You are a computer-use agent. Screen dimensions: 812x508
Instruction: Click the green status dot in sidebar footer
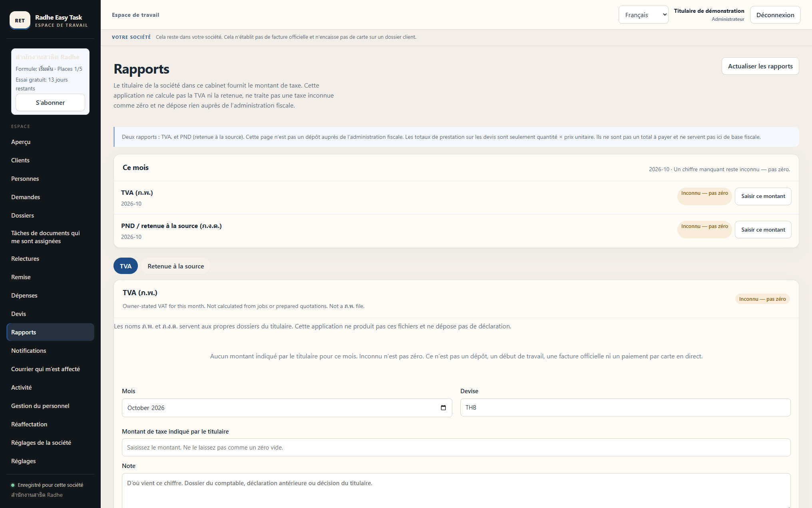(x=13, y=485)
